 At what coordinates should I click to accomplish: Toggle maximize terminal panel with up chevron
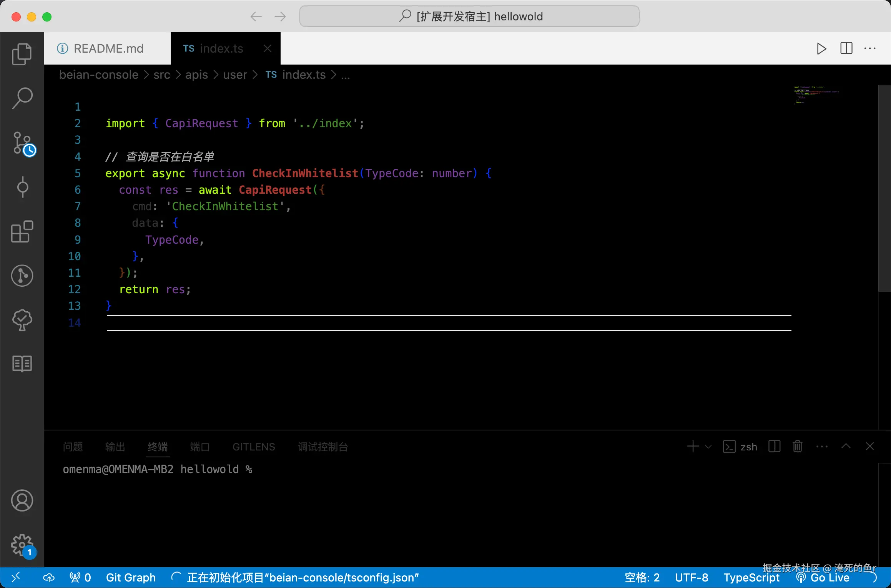point(846,447)
